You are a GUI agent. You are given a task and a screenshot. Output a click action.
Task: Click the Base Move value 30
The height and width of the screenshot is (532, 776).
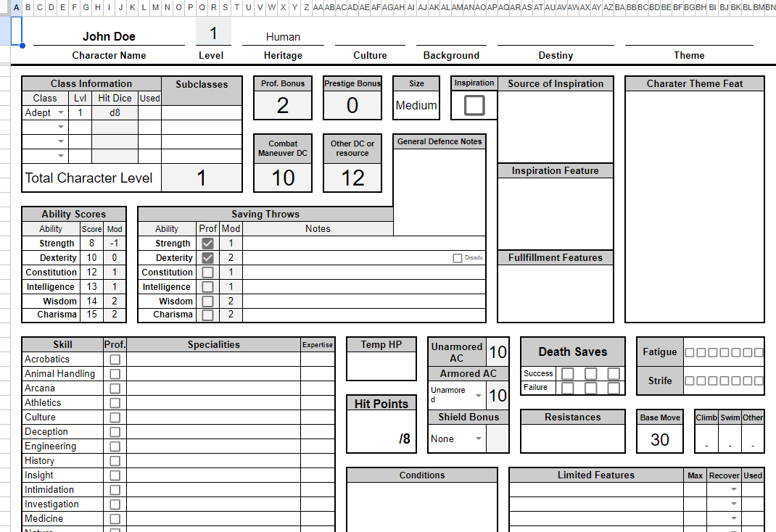pyautogui.click(x=660, y=439)
